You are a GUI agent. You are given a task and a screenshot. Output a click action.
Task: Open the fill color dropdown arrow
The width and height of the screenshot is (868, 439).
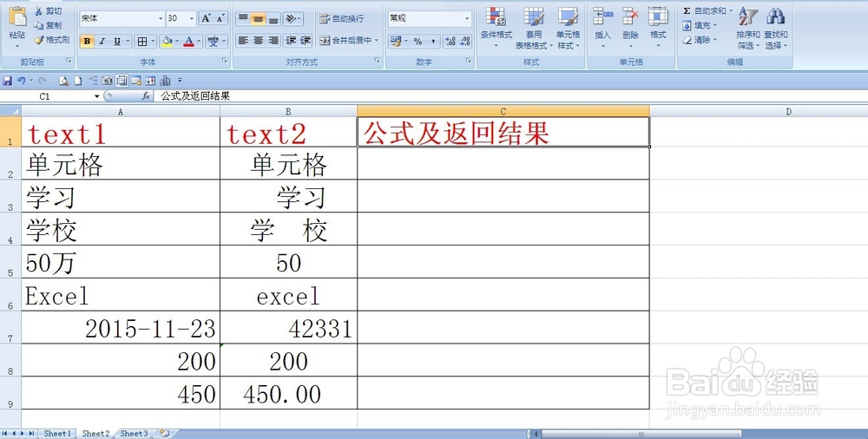click(176, 41)
